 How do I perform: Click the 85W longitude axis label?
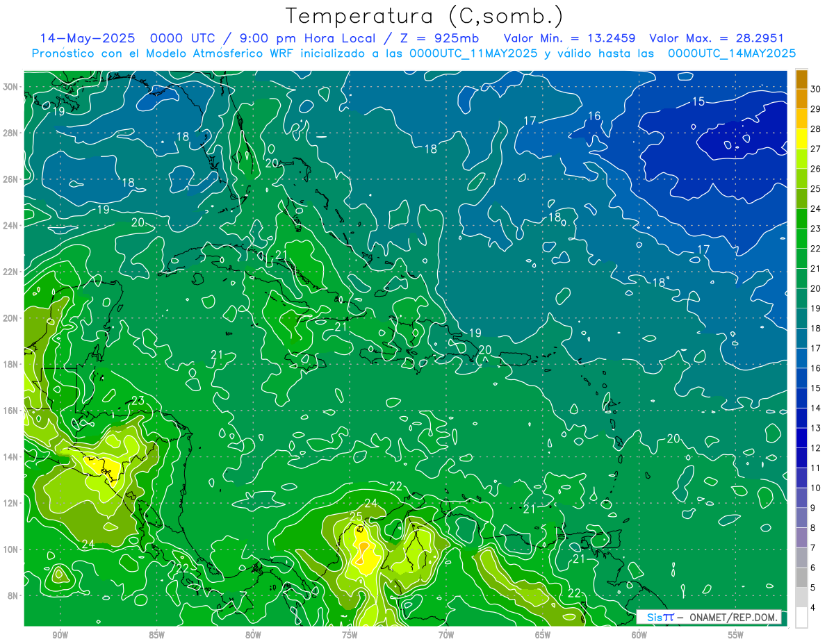click(x=156, y=635)
